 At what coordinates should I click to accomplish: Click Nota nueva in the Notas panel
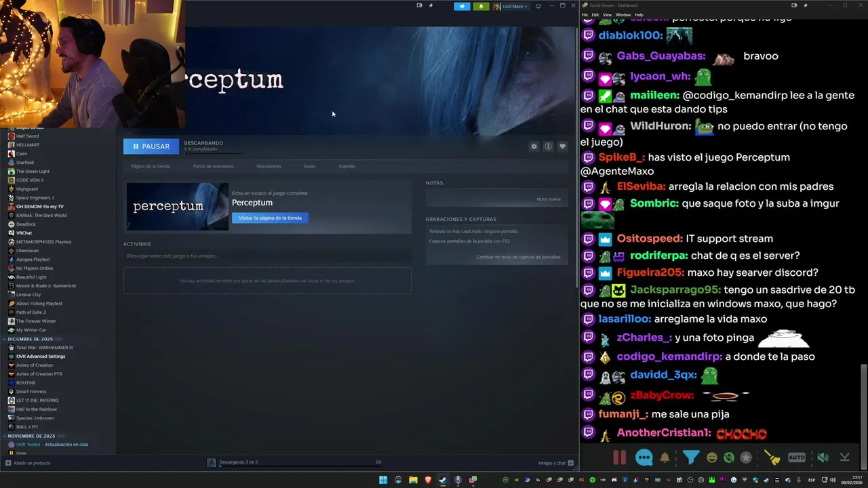(549, 199)
